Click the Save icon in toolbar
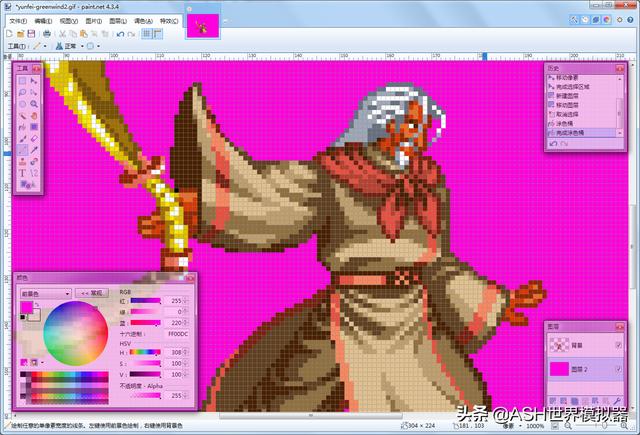 click(x=33, y=33)
